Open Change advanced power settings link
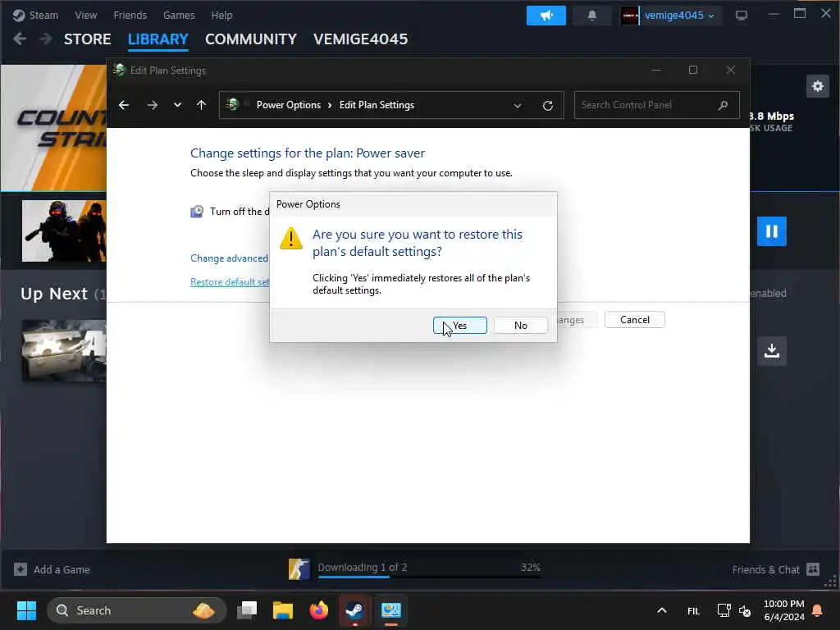 point(230,258)
